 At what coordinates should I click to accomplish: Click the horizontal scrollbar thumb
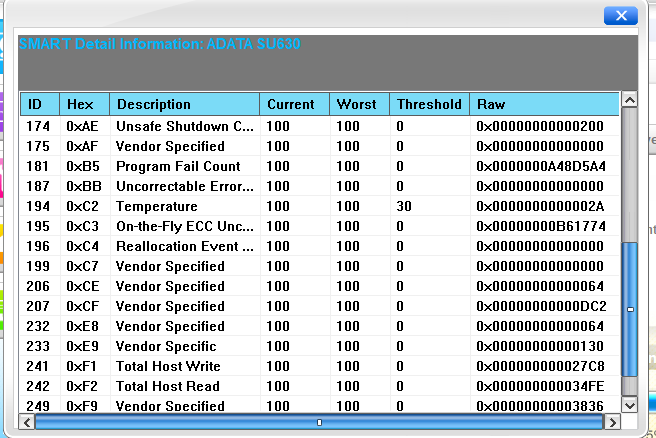[x=319, y=422]
